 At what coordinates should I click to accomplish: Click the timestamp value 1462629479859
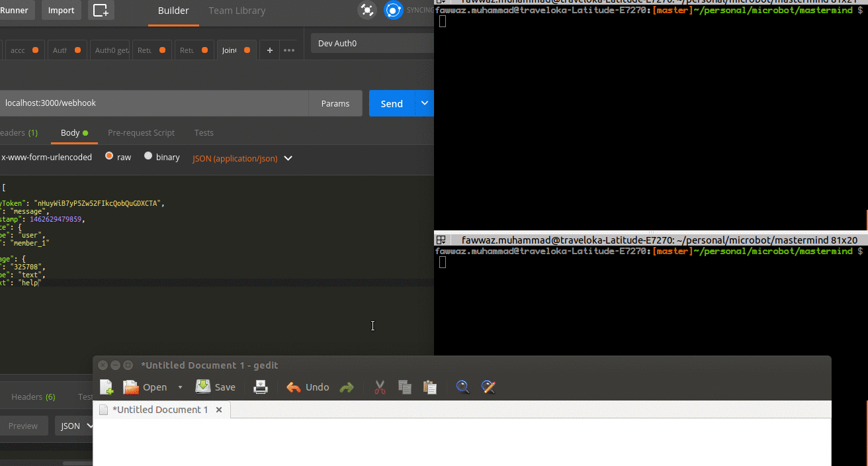tap(56, 219)
